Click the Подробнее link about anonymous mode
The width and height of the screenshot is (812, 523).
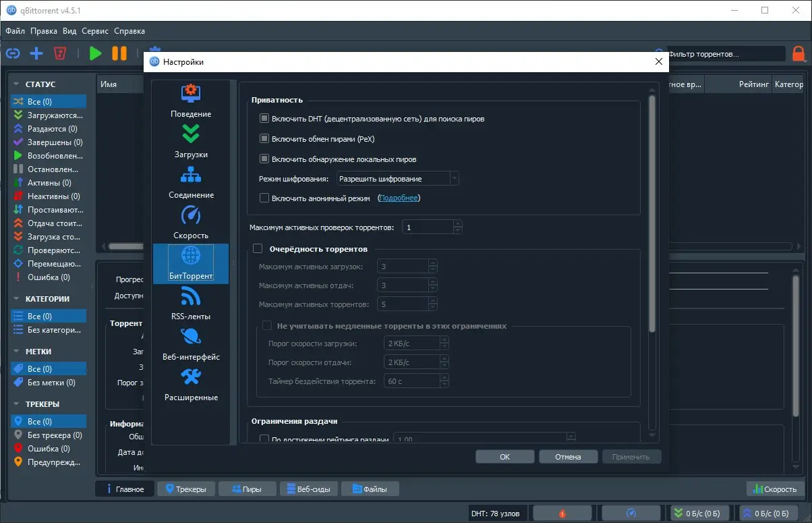[399, 198]
